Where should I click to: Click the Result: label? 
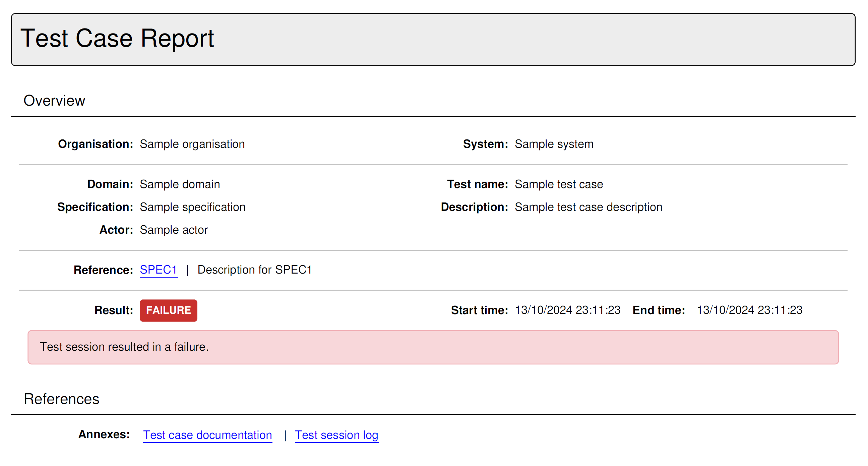click(114, 310)
